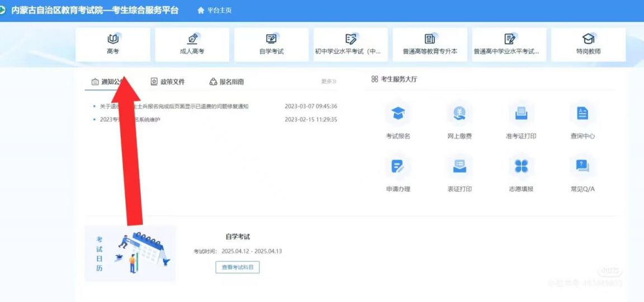Open 准考证打印 admission ticket printing
Image resolution: width=644 pixels, height=302 pixels.
pyautogui.click(x=521, y=115)
